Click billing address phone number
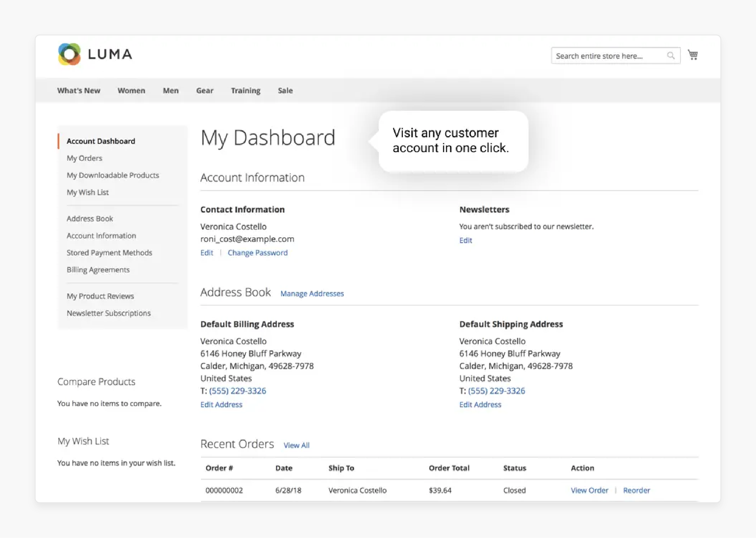 [237, 391]
